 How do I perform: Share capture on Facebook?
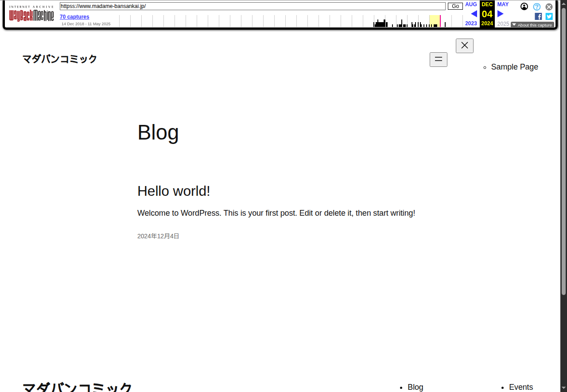point(538,16)
